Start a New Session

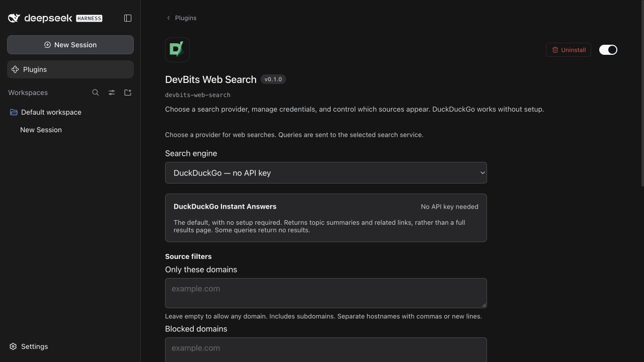pyautogui.click(x=70, y=45)
